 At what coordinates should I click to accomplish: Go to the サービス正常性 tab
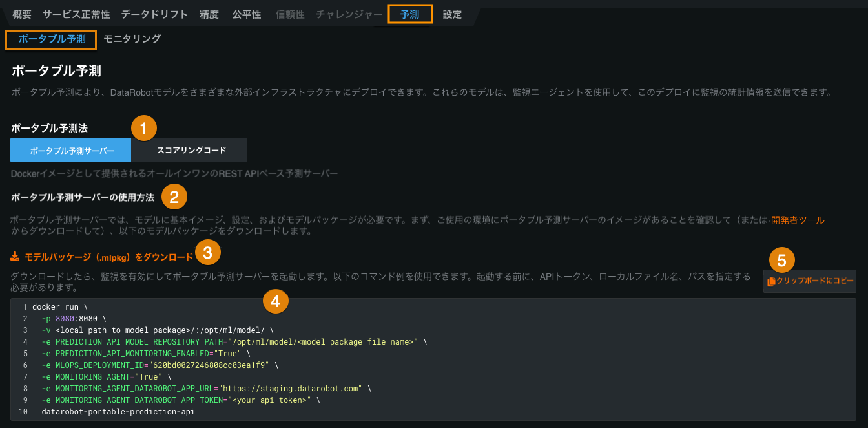76,14
